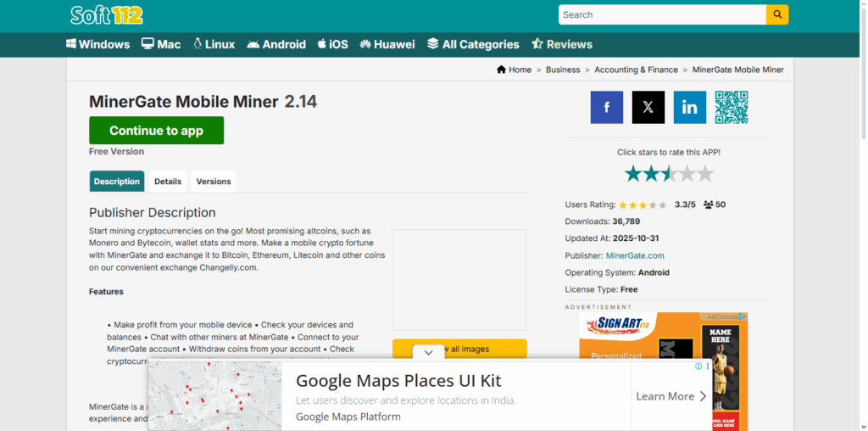Click the MinerGate Mobile Miner 2.14 title
Screen dimensions: 868x431
pyautogui.click(x=203, y=102)
